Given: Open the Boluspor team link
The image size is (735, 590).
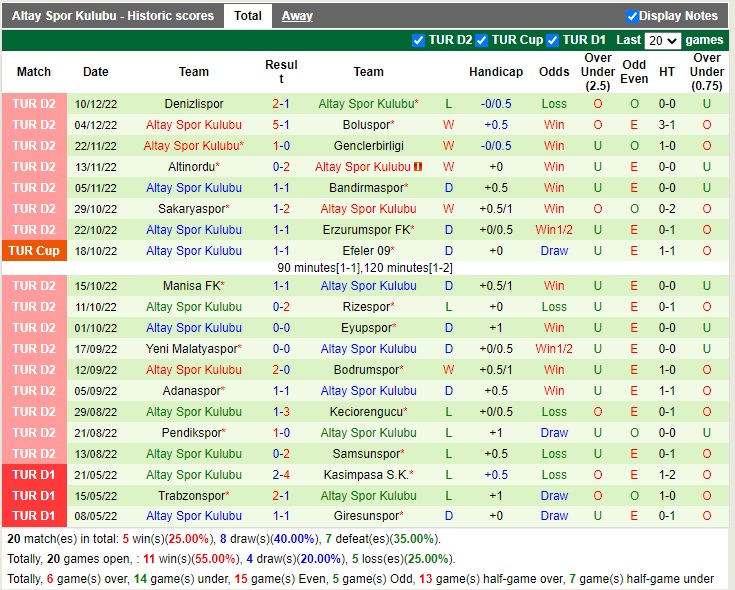Looking at the screenshot, I should pos(366,125).
